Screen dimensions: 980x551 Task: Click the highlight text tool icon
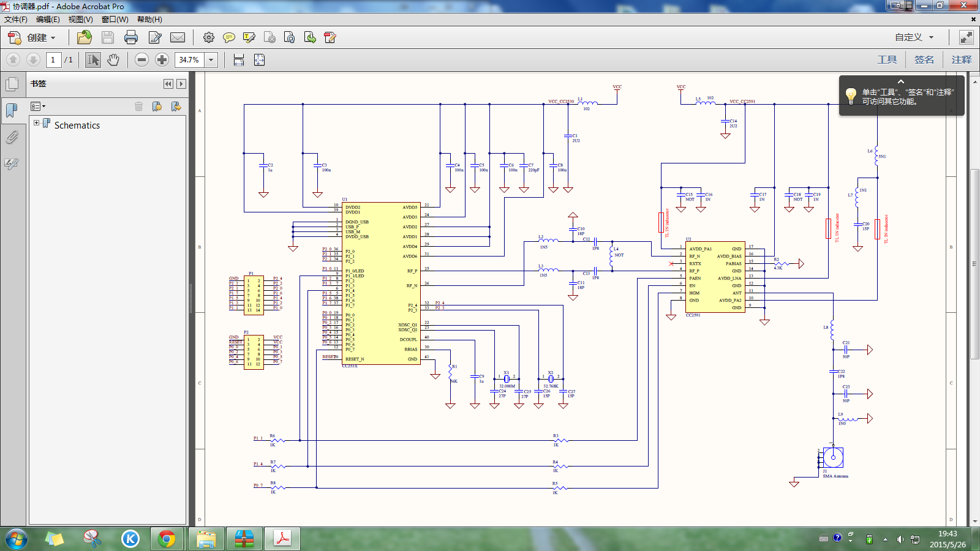pos(249,38)
